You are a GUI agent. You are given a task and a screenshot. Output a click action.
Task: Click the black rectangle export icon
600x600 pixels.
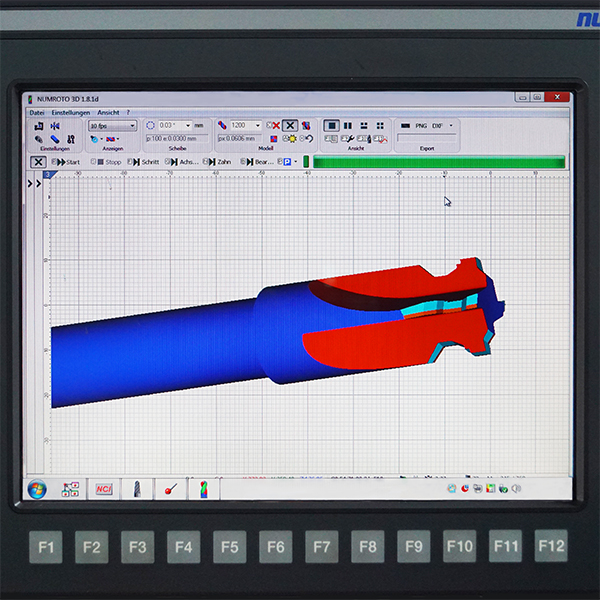(x=406, y=126)
